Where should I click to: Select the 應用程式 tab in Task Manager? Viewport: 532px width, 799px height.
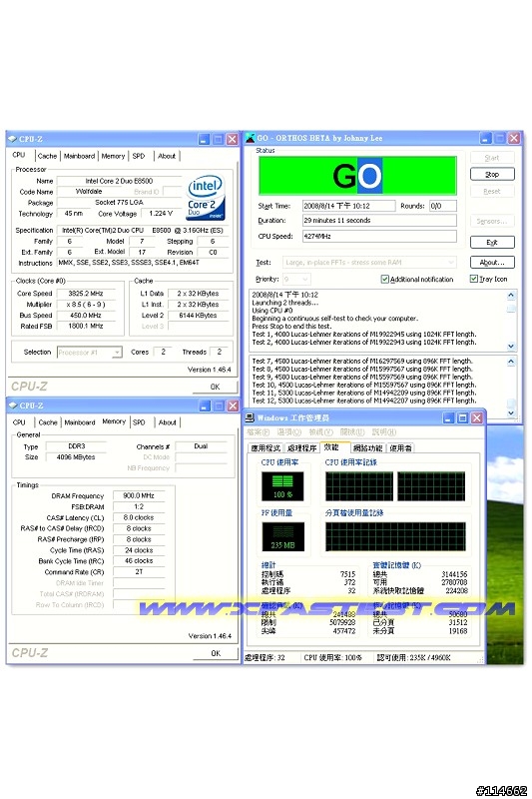pyautogui.click(x=266, y=448)
